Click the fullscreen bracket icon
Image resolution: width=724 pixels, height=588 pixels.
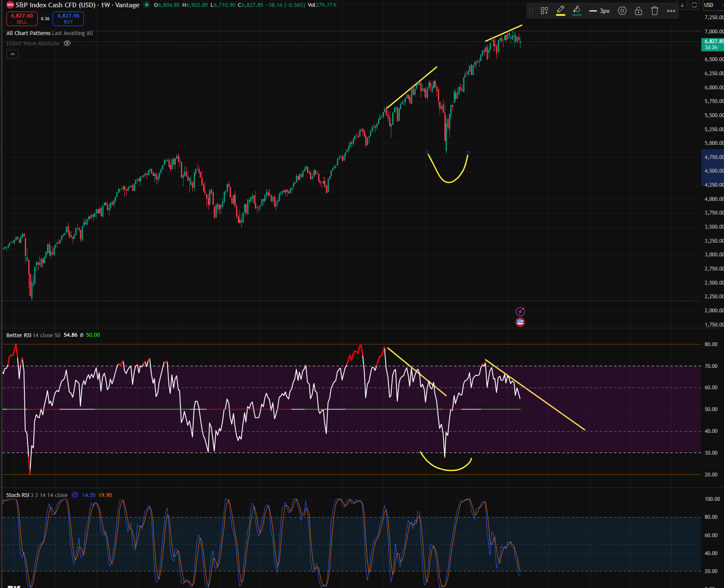point(694,5)
